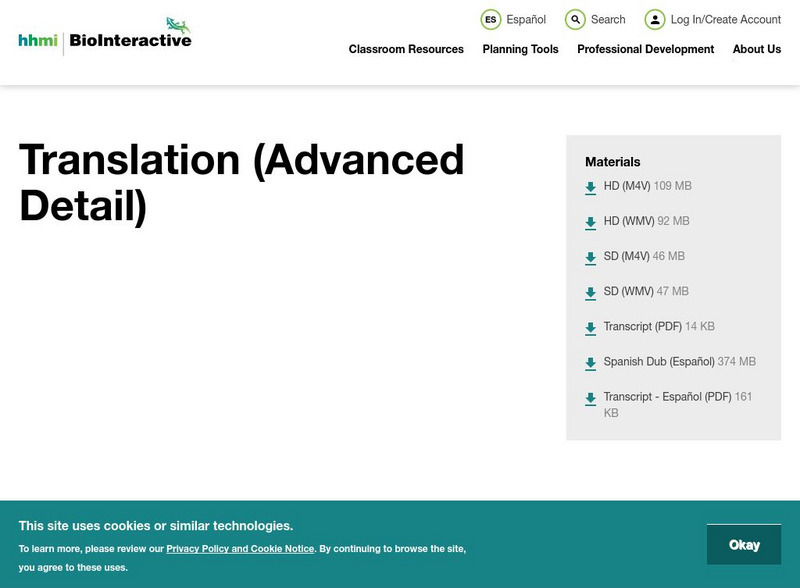Click the BioInteractive dragonfly logo
The height and width of the screenshot is (588, 800).
pyautogui.click(x=176, y=23)
